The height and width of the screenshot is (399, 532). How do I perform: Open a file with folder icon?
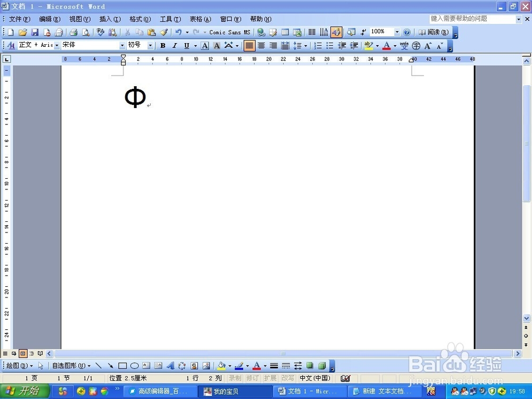[22, 32]
